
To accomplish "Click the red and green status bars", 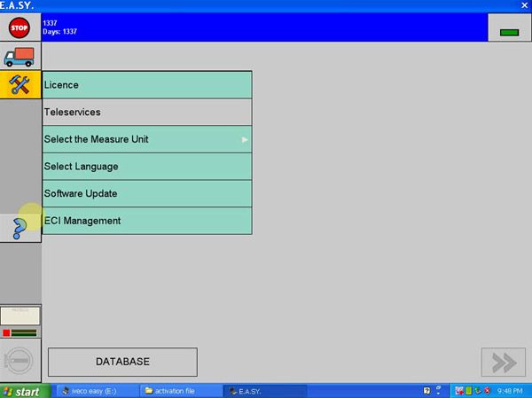I will [x=20, y=333].
